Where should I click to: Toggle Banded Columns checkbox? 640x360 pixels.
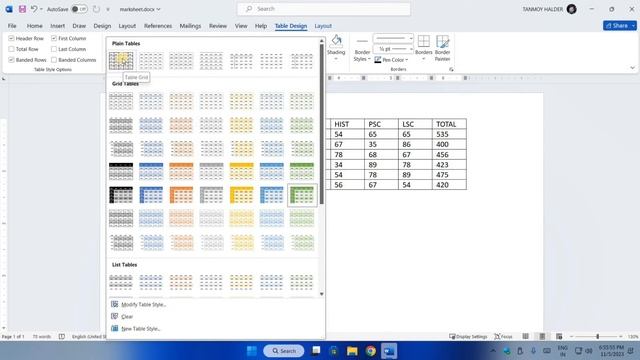point(54,60)
